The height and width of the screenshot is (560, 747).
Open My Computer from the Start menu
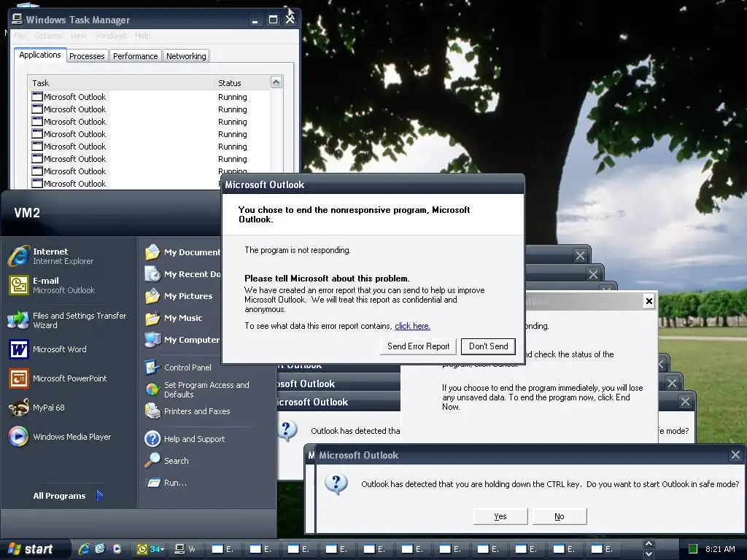tap(182, 340)
